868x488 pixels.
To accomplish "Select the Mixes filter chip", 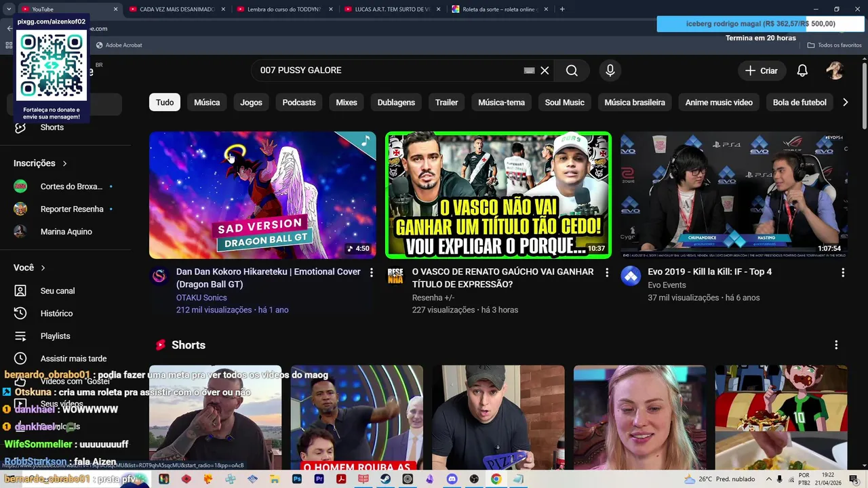I will (347, 102).
